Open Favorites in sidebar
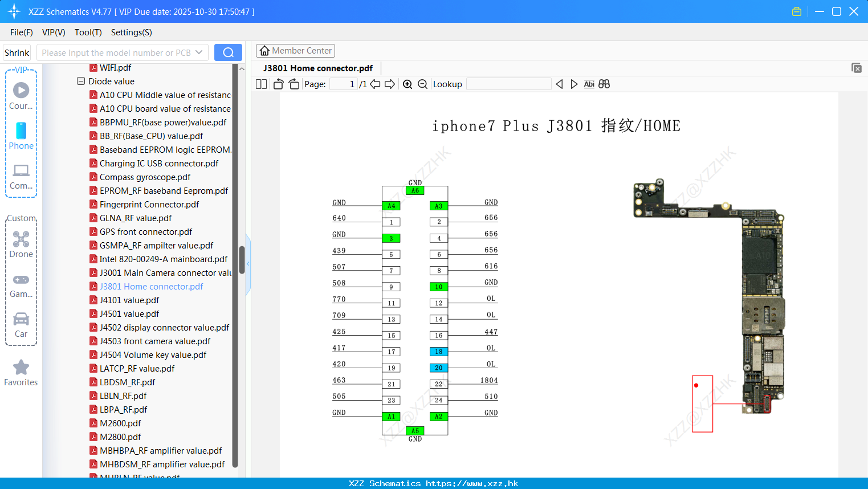This screenshot has width=868, height=489. point(21,373)
